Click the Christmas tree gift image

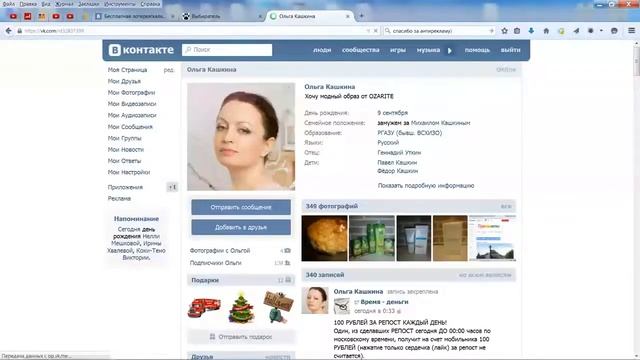point(241,307)
